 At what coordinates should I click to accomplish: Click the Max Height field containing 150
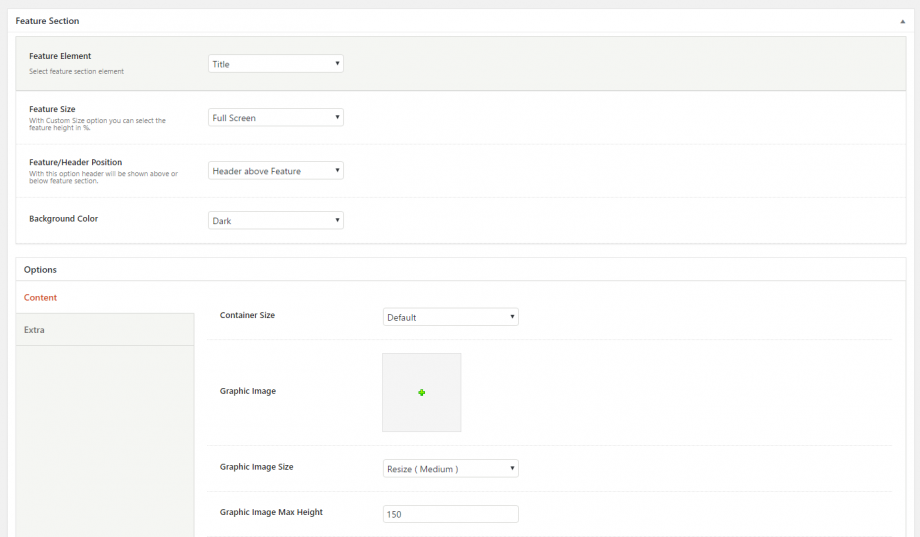pyautogui.click(x=450, y=514)
